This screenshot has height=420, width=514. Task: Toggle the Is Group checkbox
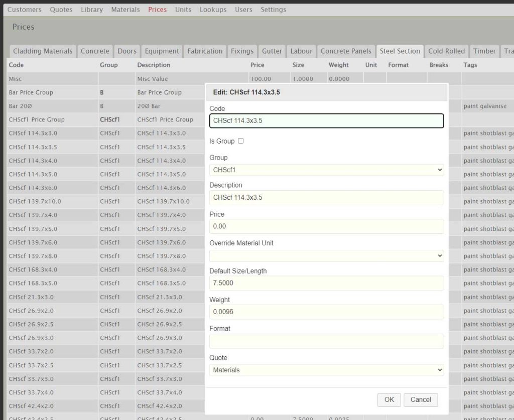pyautogui.click(x=240, y=141)
